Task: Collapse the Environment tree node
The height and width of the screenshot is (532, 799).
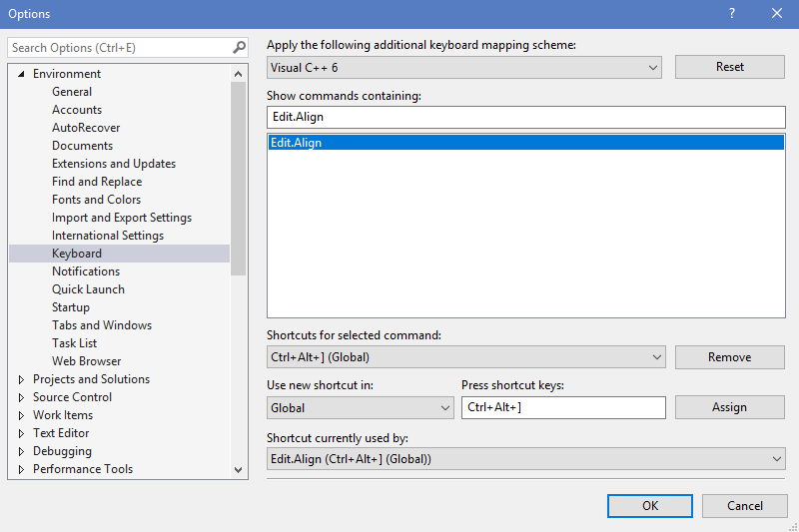Action: (21, 74)
